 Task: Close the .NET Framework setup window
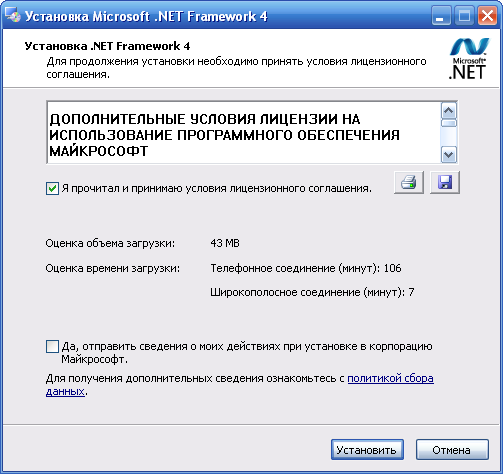coord(487,16)
